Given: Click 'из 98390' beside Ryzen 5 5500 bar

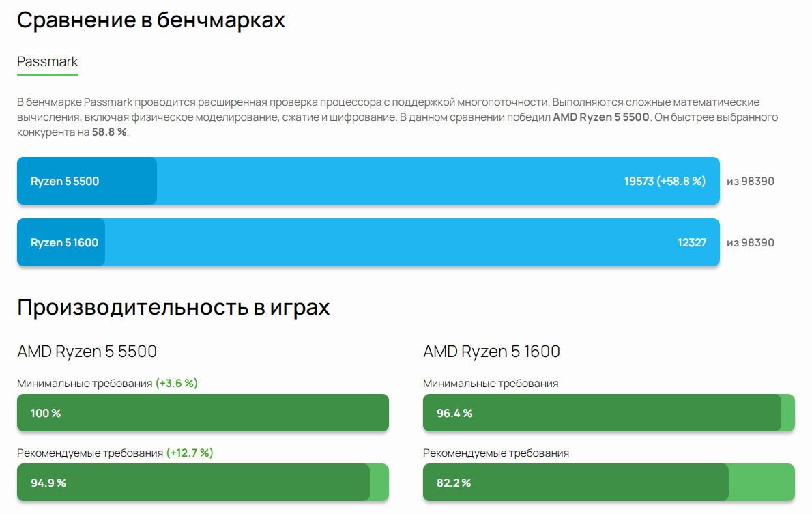Looking at the screenshot, I should pos(751,182).
